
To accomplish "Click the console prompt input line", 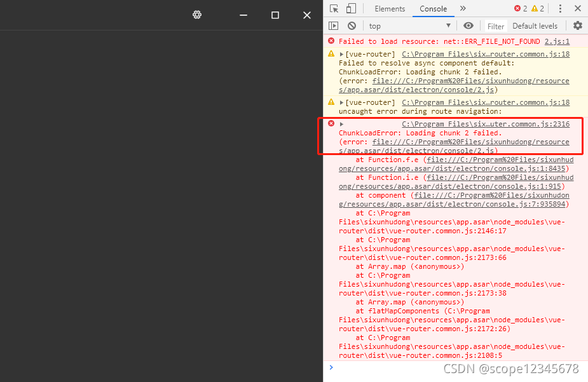I will click(455, 368).
